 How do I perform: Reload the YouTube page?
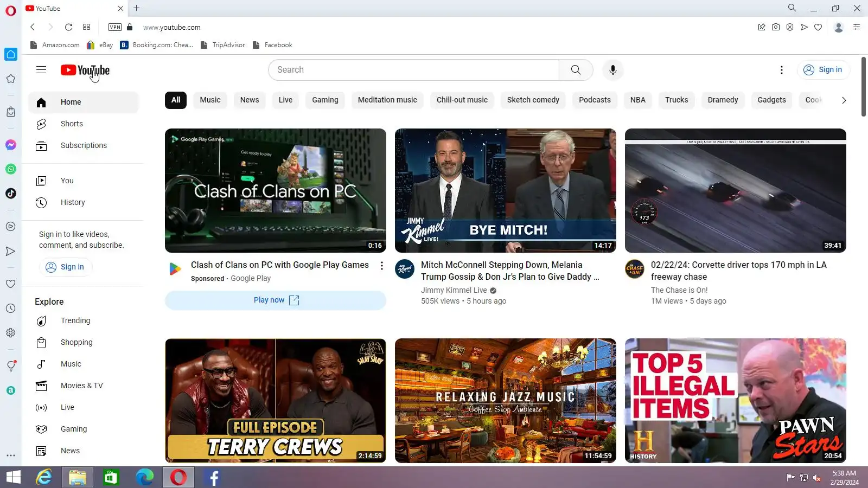(x=68, y=27)
